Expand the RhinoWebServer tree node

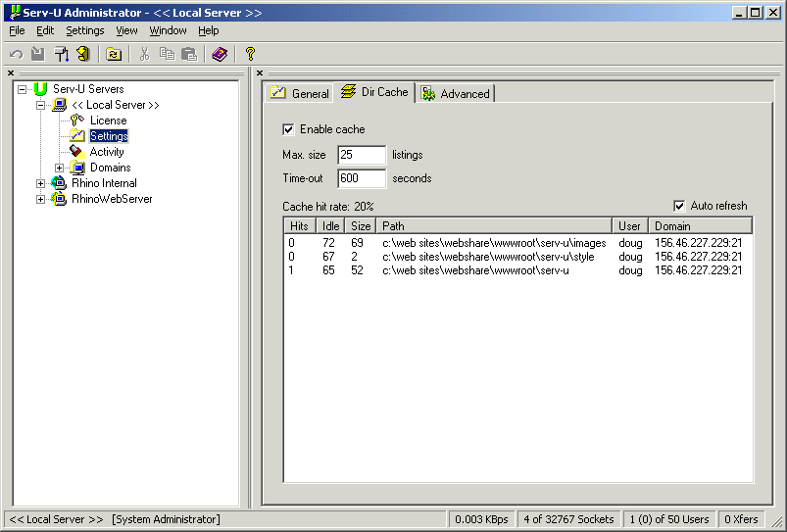(40, 199)
